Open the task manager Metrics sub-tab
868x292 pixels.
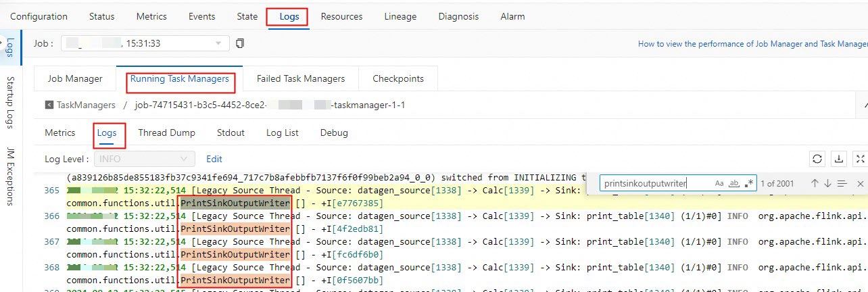tap(60, 132)
